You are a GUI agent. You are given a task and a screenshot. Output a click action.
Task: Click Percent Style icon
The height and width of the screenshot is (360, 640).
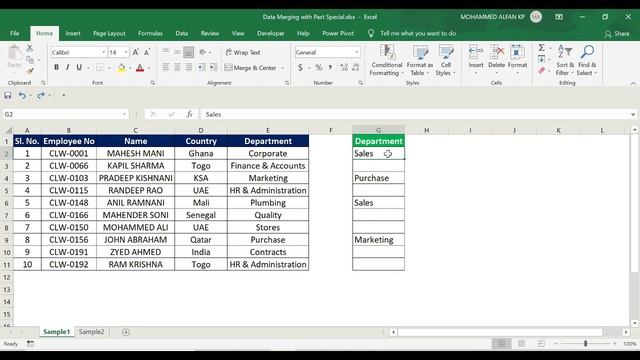[x=318, y=67]
